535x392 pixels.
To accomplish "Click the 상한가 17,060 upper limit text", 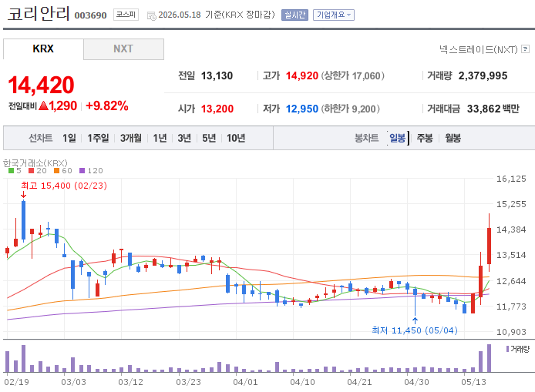I will coord(353,75).
